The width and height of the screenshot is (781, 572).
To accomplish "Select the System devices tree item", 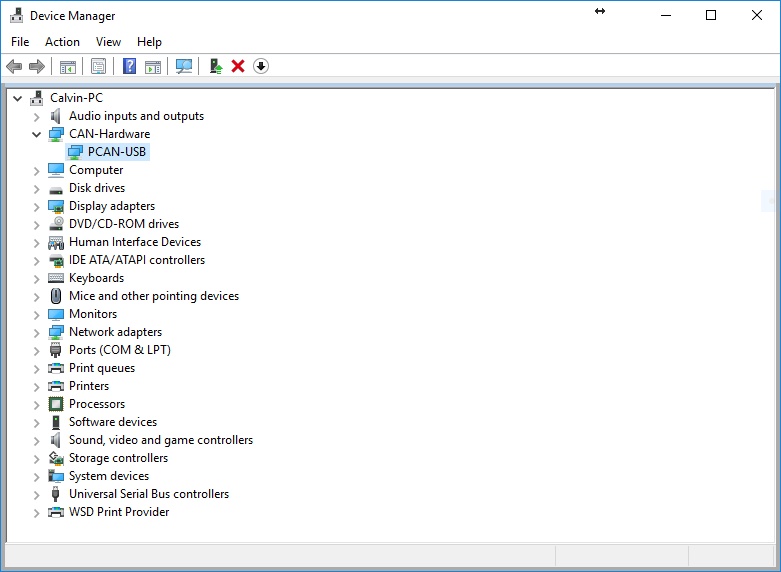I will (109, 476).
